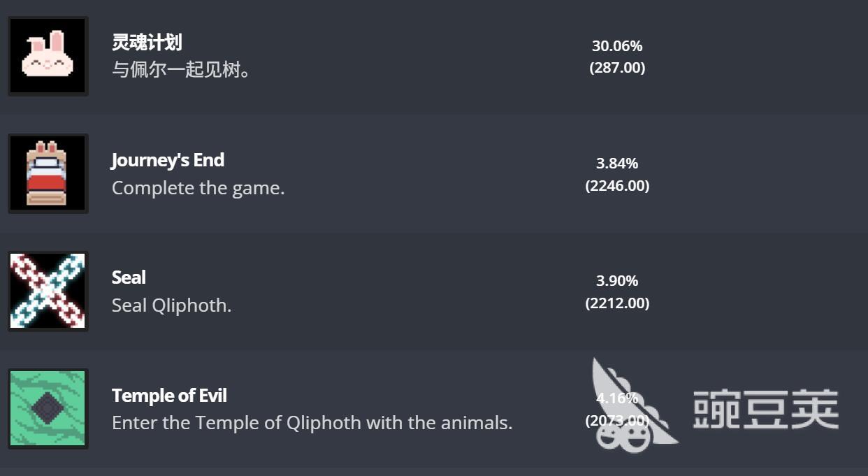Viewport: 868px width, 476px height.
Task: Select the Seal achievement title
Action: coord(129,277)
